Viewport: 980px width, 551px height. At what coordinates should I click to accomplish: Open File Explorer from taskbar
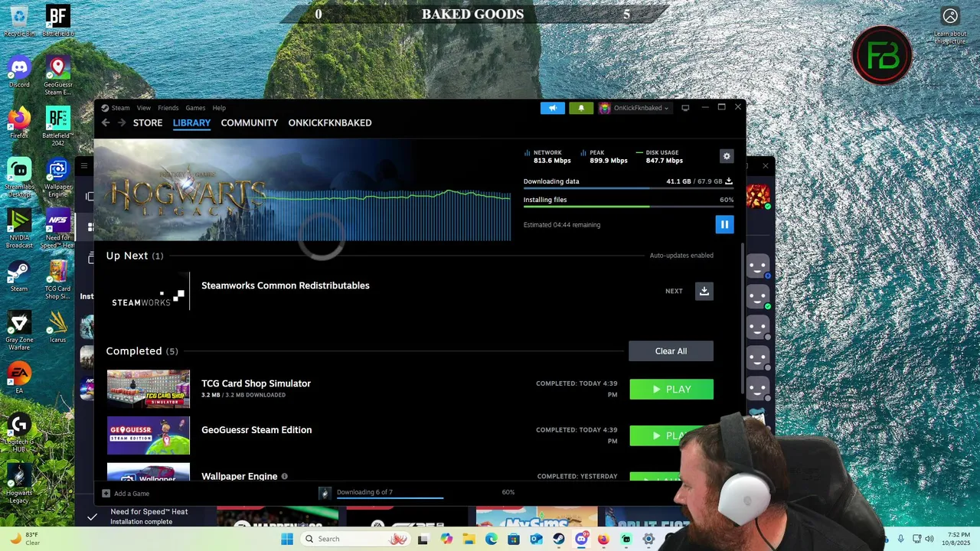point(469,539)
